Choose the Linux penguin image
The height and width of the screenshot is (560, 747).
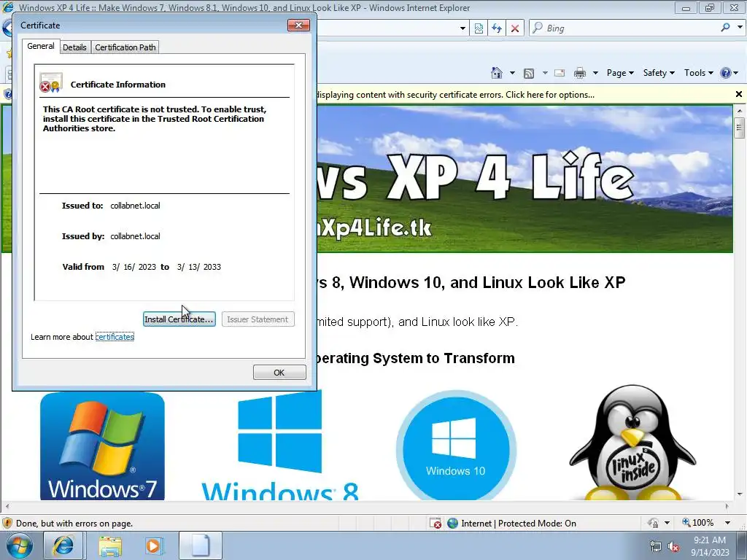click(632, 443)
